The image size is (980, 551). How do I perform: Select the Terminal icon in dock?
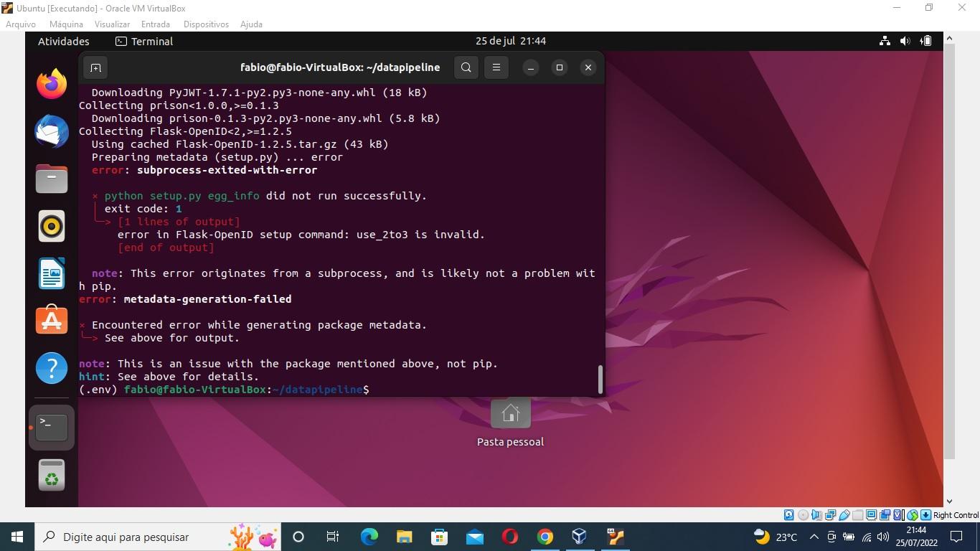pos(52,427)
